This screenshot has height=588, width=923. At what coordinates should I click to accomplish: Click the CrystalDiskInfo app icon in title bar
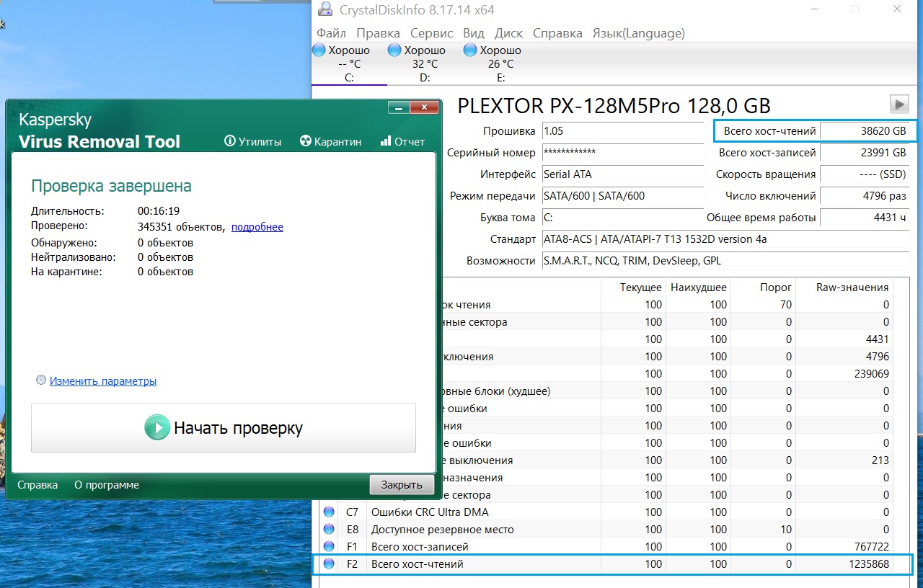click(327, 10)
